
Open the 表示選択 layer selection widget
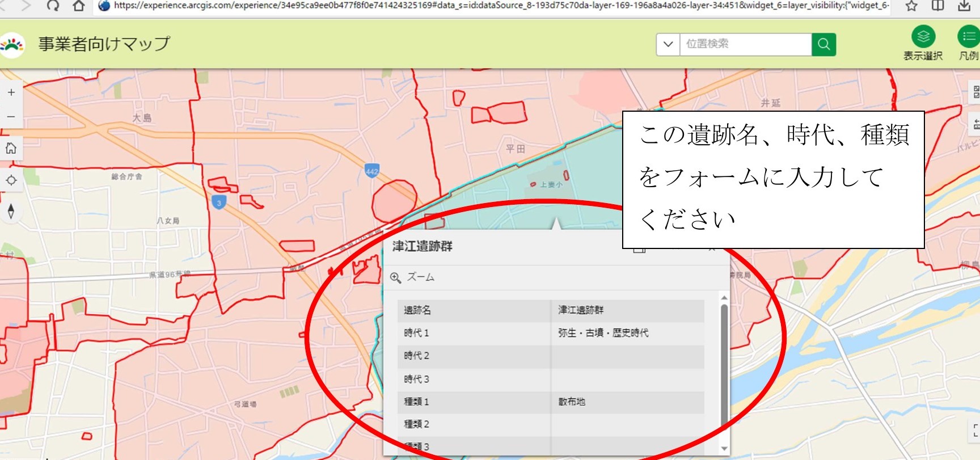[x=923, y=37]
